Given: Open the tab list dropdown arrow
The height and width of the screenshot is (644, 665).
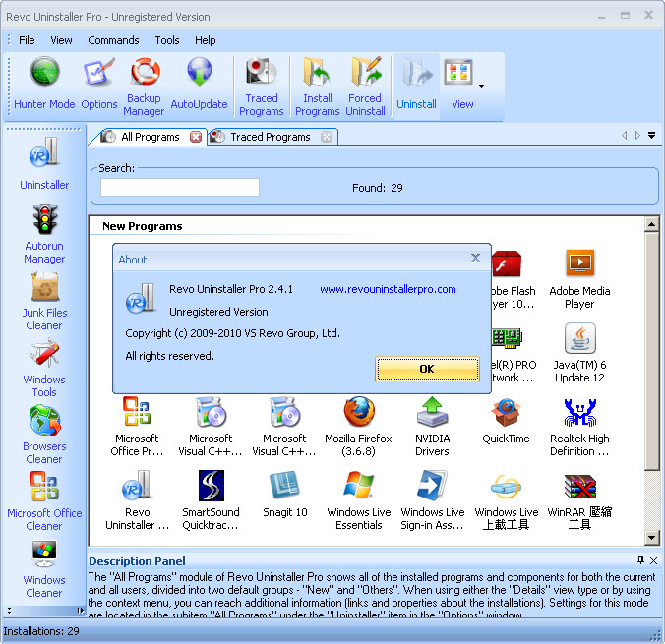Looking at the screenshot, I should [652, 136].
